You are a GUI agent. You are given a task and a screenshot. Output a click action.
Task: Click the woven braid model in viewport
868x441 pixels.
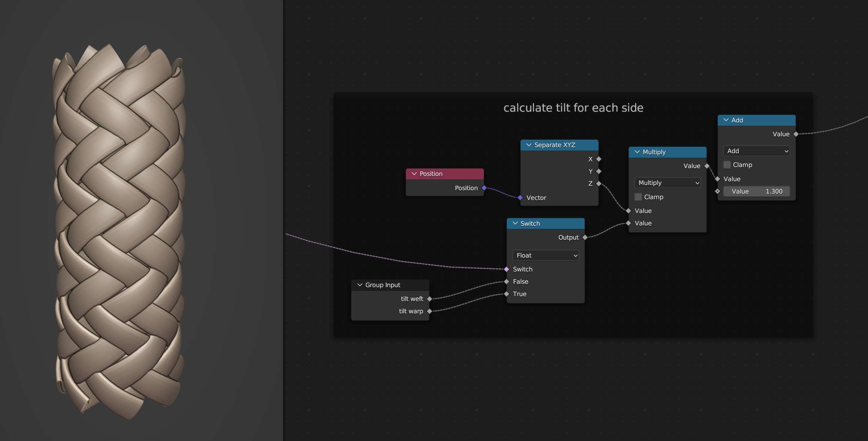coord(120,232)
